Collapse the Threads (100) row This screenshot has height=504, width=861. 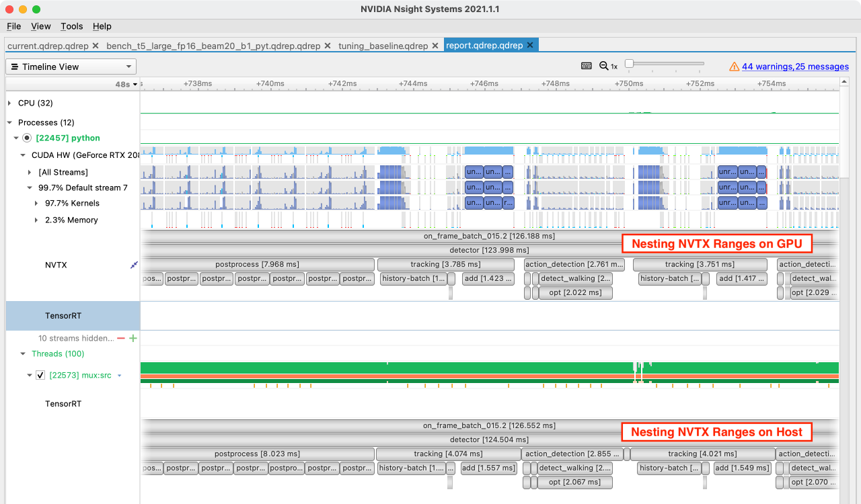24,353
